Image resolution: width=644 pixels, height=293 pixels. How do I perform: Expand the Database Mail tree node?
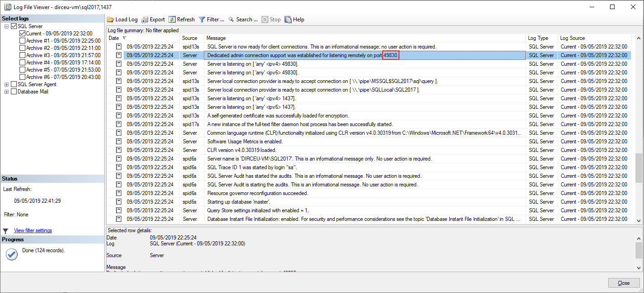(x=6, y=92)
